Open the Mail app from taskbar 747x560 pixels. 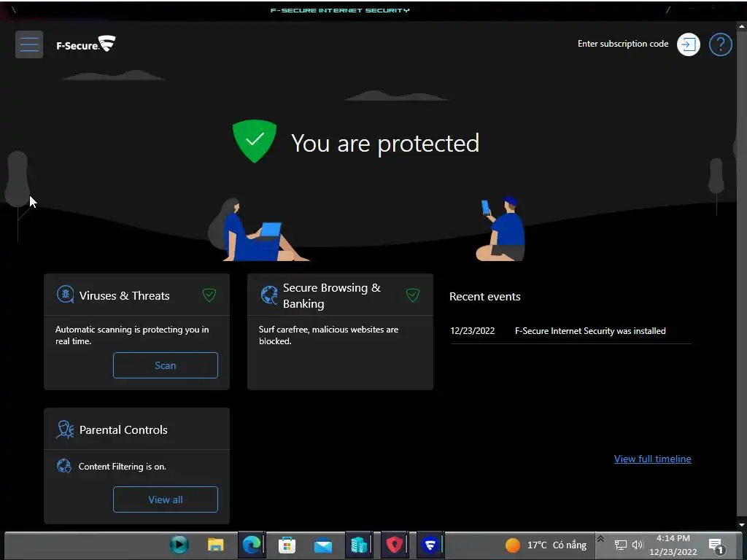[x=322, y=545]
